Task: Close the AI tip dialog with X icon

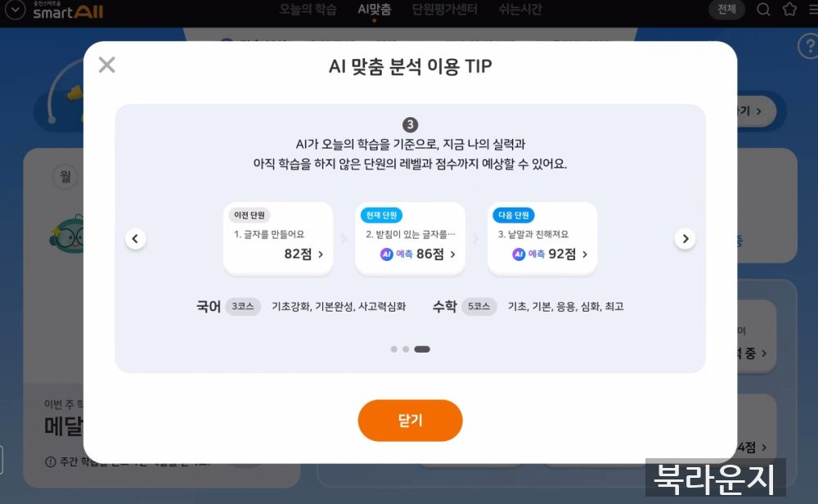Action: (107, 65)
